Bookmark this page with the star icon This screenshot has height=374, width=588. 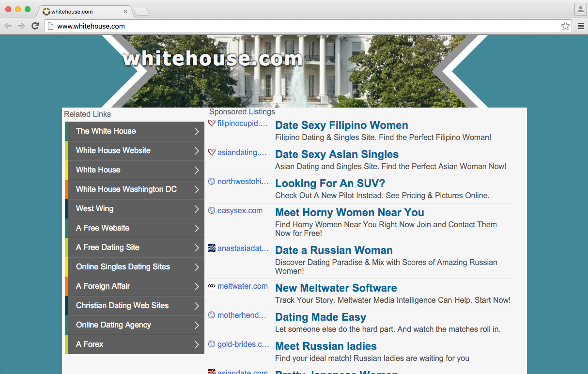pyautogui.click(x=565, y=26)
